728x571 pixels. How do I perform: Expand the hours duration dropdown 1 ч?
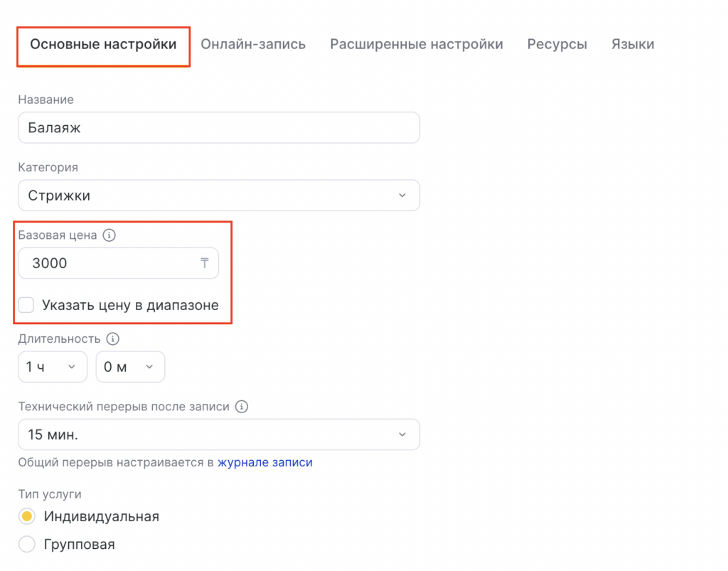click(52, 367)
